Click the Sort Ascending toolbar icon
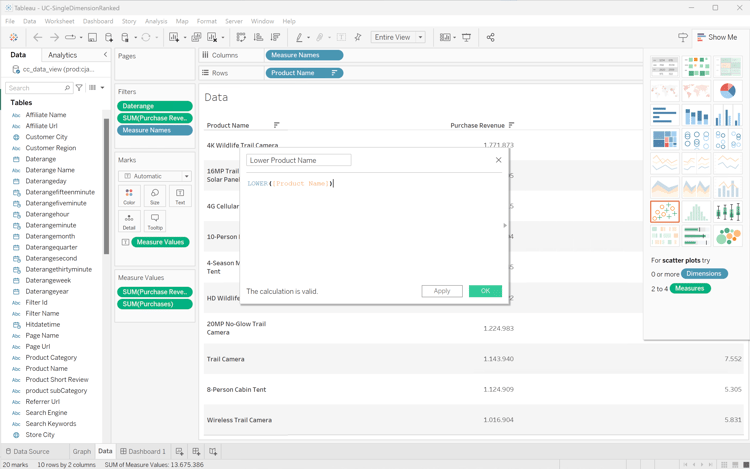This screenshot has height=469, width=750. click(x=258, y=37)
